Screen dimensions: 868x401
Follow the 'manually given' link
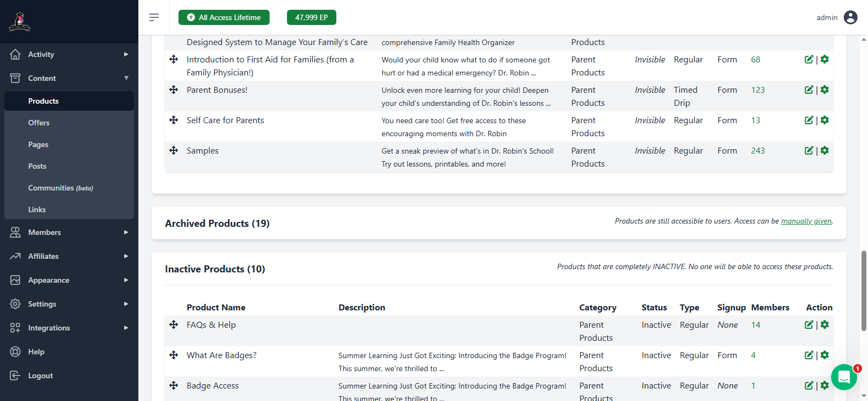coord(806,221)
